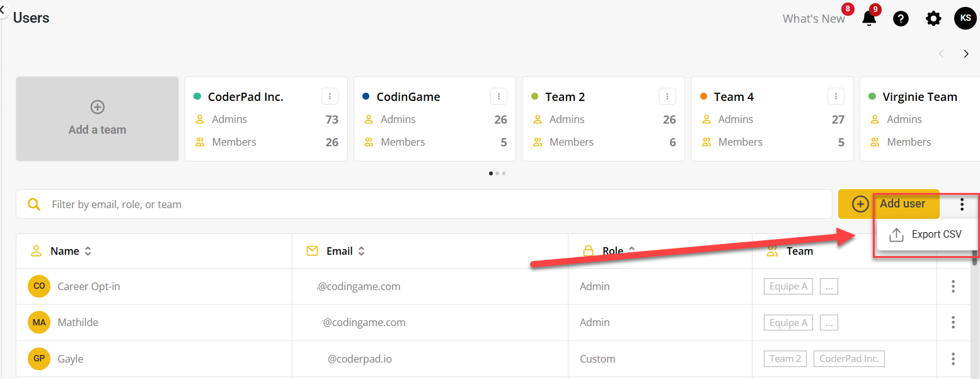Open the What's New link
980x379 pixels.
point(813,19)
